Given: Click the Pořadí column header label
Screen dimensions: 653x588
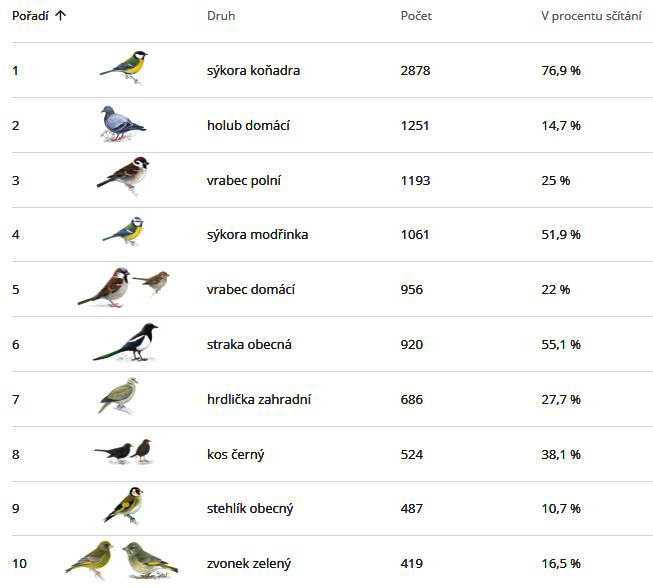Looking at the screenshot, I should tap(30, 16).
